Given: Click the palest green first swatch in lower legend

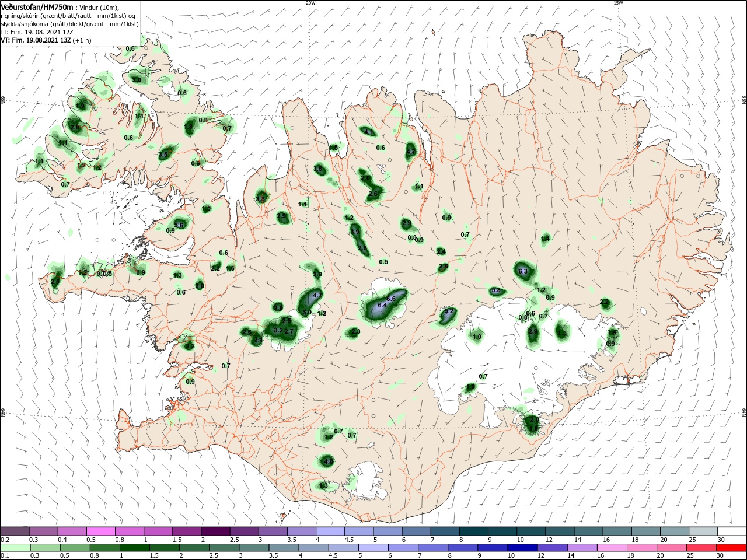Looking at the screenshot, I should coord(15,548).
